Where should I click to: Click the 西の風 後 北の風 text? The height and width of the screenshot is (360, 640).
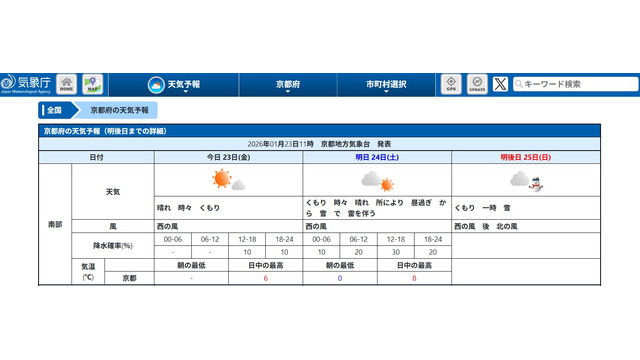[x=486, y=226]
